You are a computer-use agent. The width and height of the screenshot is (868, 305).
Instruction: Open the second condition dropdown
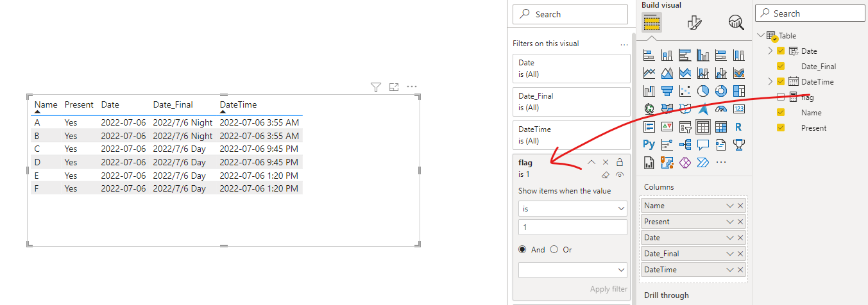[x=573, y=270]
